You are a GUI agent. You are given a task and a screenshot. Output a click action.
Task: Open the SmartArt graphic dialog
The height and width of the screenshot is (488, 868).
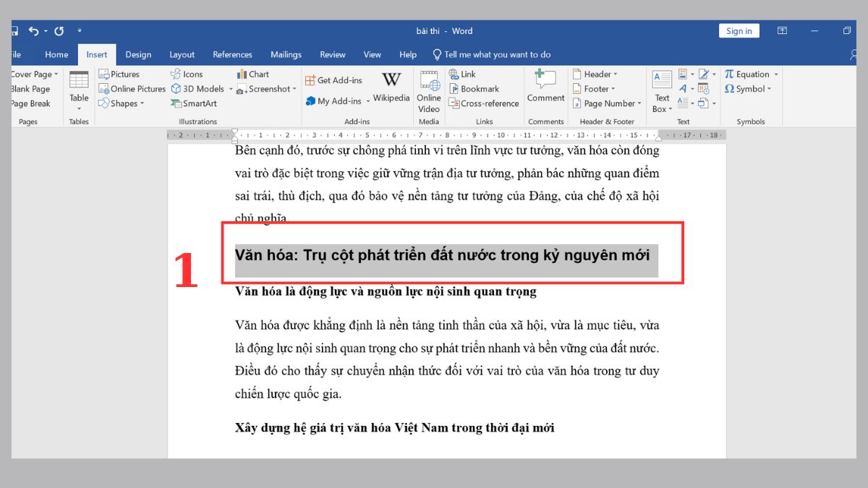coord(194,103)
